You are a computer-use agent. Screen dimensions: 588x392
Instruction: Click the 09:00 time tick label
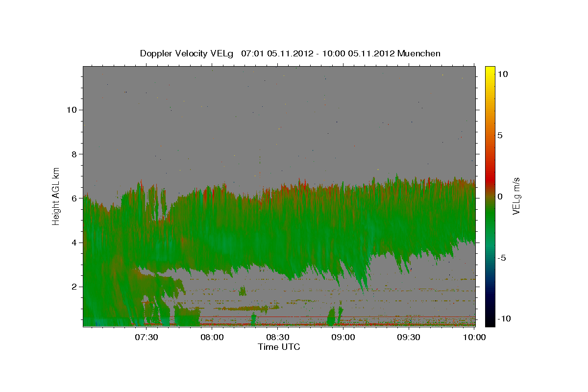click(x=343, y=338)
